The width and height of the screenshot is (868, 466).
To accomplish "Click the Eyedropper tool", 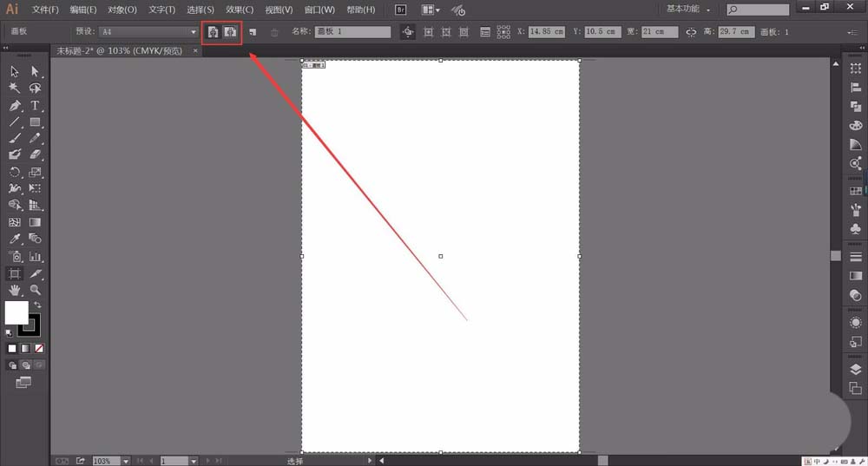I will (15, 239).
